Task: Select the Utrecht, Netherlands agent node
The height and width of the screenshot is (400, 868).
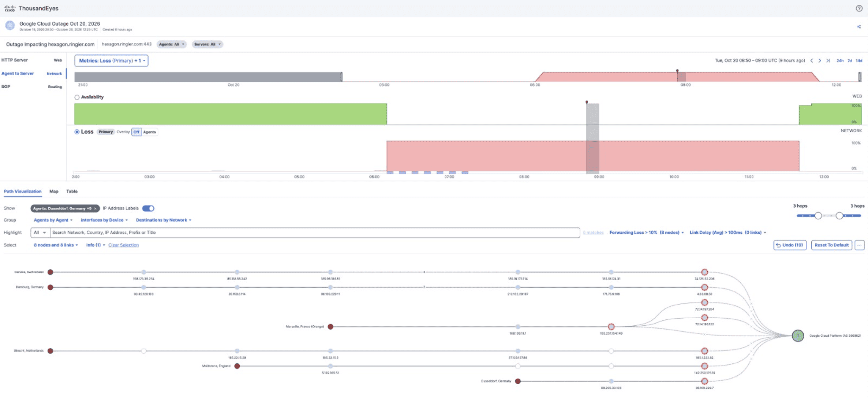Action: [x=50, y=351]
